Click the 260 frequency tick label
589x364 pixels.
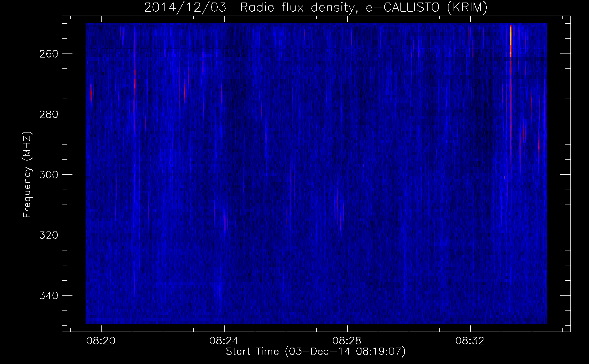pyautogui.click(x=48, y=54)
